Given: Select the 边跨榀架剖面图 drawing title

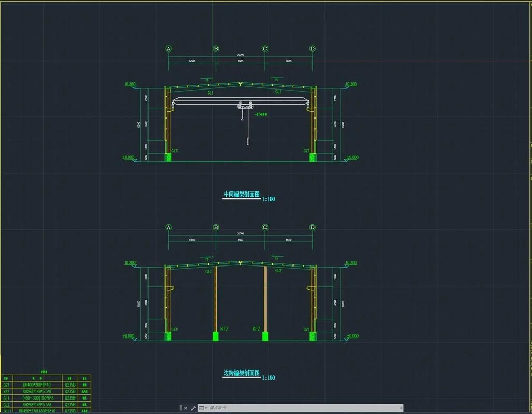Looking at the screenshot, I should coord(241,373).
